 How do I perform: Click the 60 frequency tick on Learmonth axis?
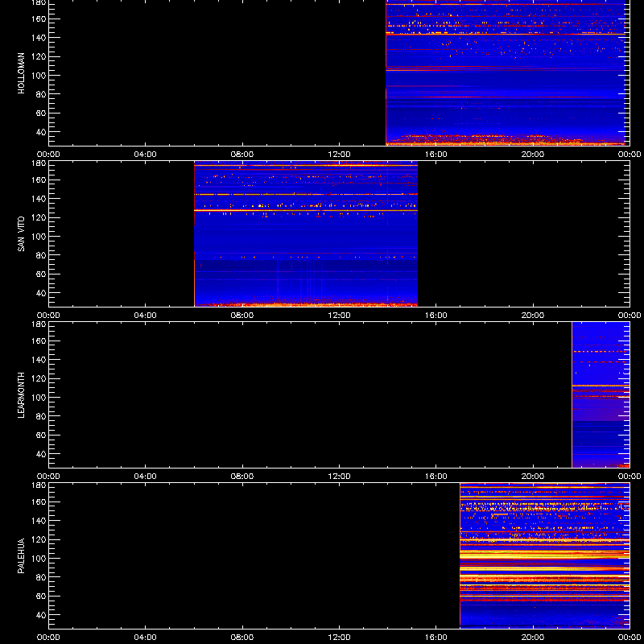tap(42, 436)
